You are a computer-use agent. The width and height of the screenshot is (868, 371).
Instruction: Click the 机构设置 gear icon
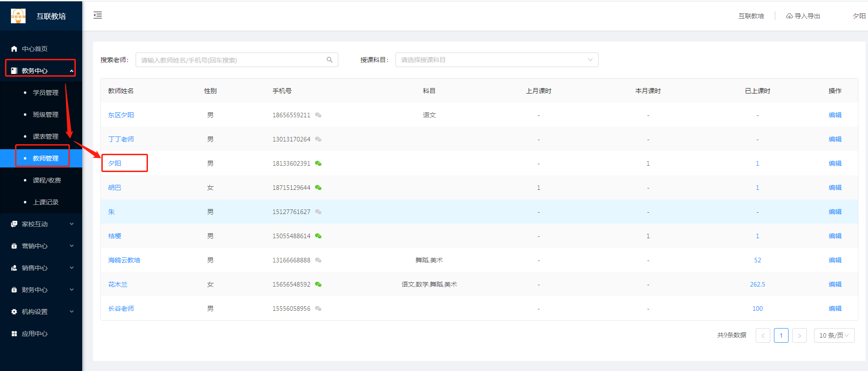[x=14, y=312]
